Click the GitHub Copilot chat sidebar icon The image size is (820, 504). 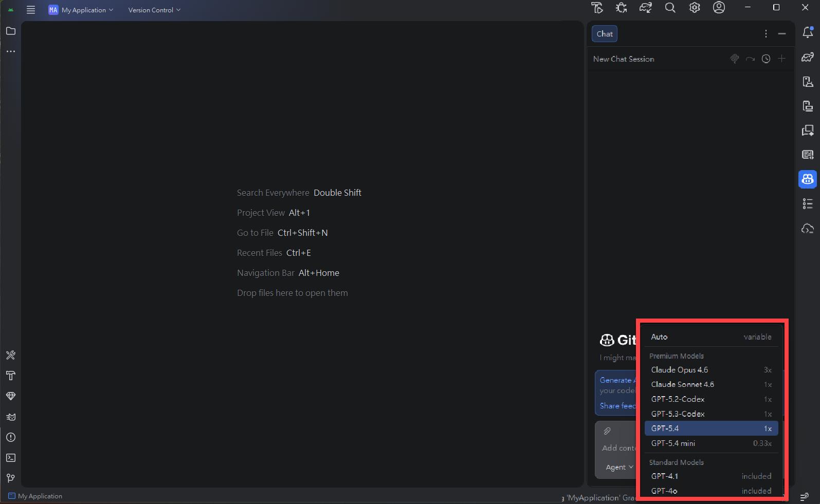(x=808, y=179)
